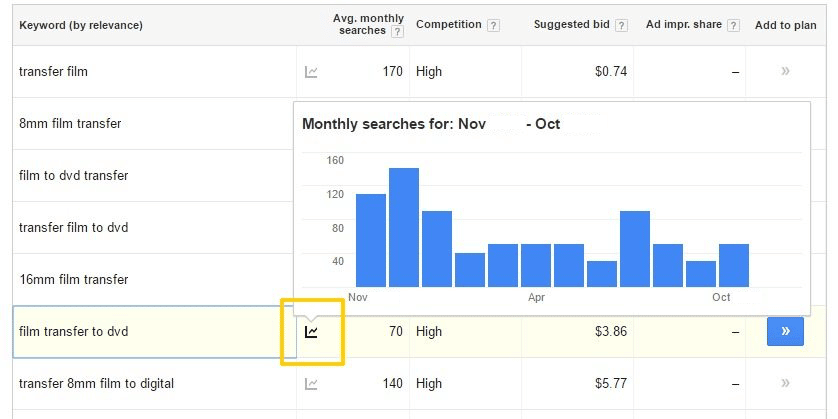Sort by Ad impr. share column header
838x419 pixels.
pos(685,25)
